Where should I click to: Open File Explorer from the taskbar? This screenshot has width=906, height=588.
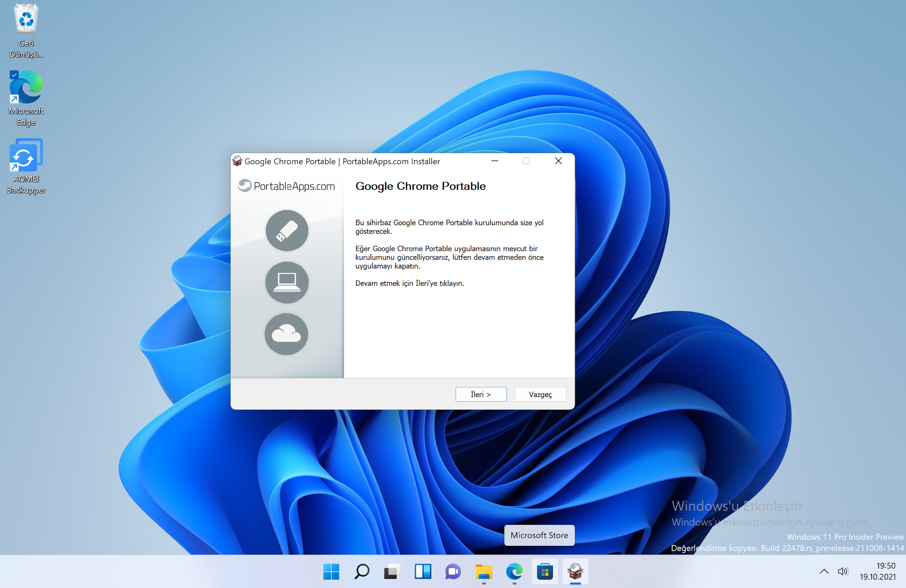484,572
